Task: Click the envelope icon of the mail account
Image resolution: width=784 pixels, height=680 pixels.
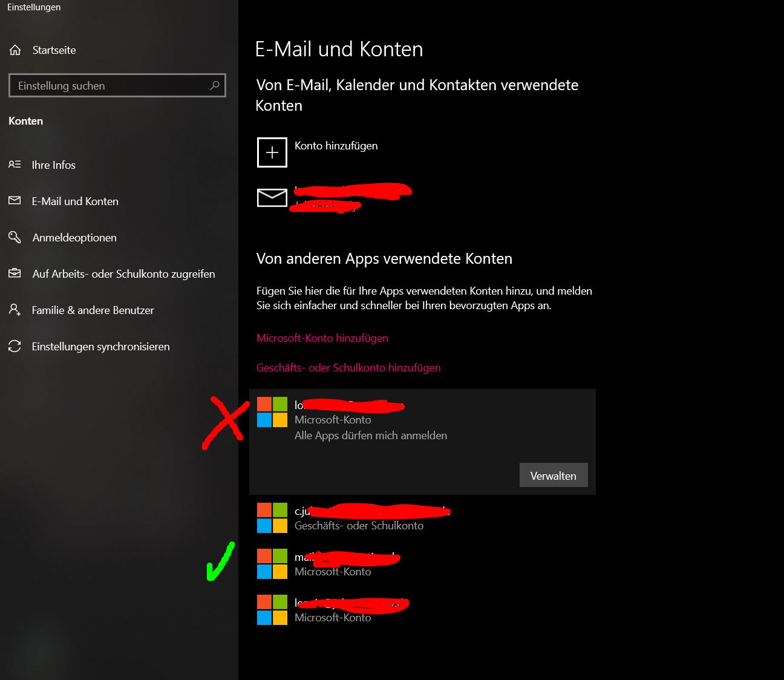Action: [272, 197]
